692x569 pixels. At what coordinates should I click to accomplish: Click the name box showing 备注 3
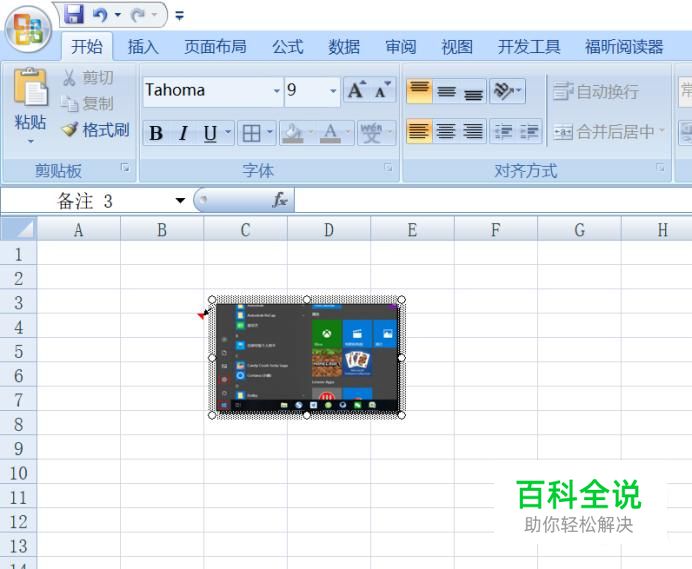(85, 201)
